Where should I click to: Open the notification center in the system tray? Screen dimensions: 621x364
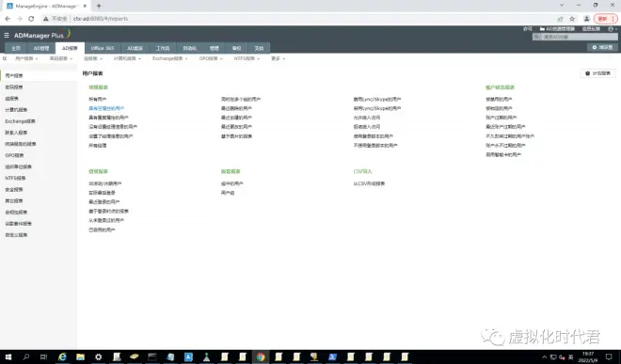pyautogui.click(x=609, y=356)
